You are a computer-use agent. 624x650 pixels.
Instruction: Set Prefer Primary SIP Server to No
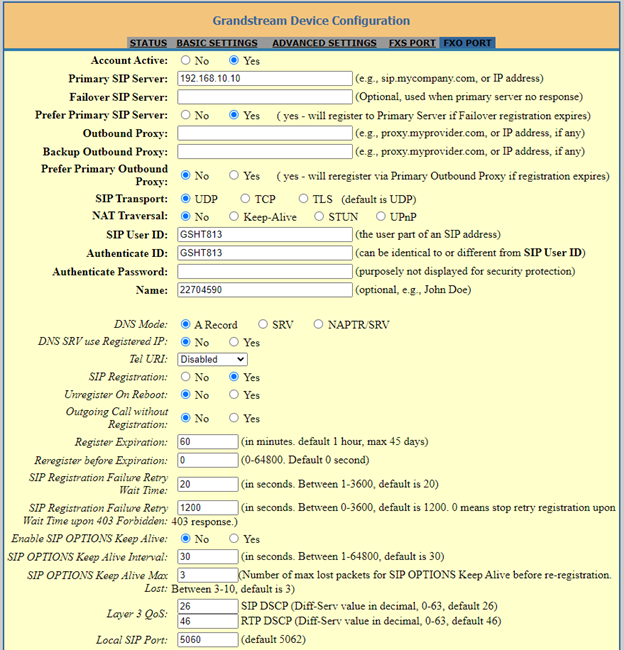186,115
